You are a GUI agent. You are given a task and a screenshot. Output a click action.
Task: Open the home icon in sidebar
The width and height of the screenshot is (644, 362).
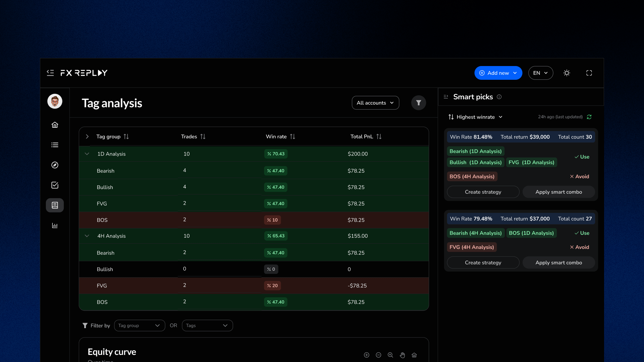tap(55, 125)
